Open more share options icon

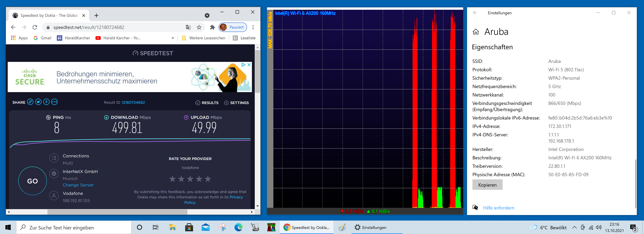pos(54,102)
